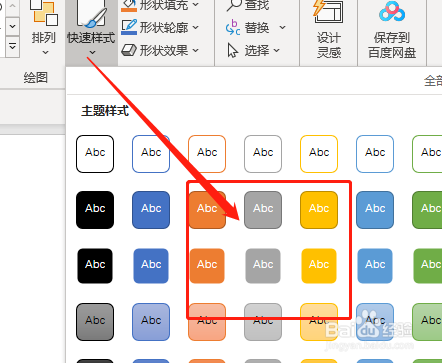442x363 pixels.
Task: Open 设计灵感 design ideas
Action: [x=328, y=29]
